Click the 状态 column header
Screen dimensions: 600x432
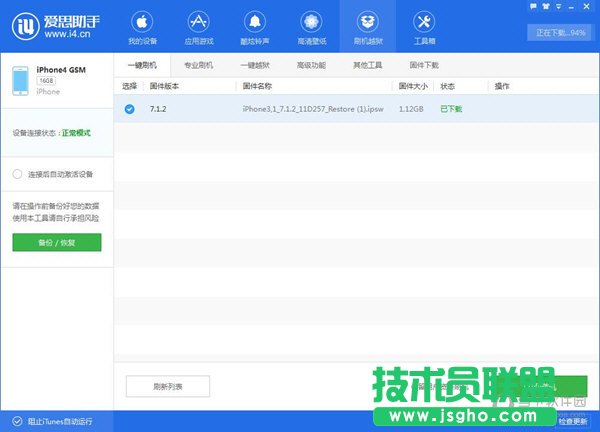click(447, 86)
